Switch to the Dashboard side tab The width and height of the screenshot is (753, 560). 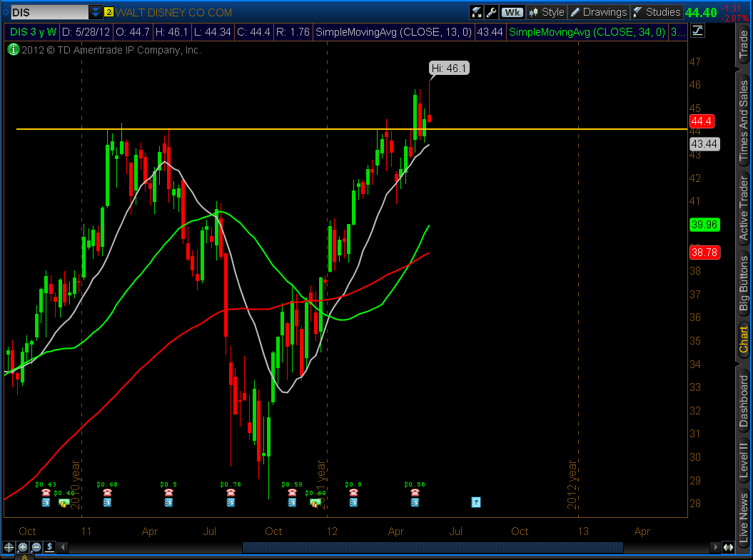point(744,401)
